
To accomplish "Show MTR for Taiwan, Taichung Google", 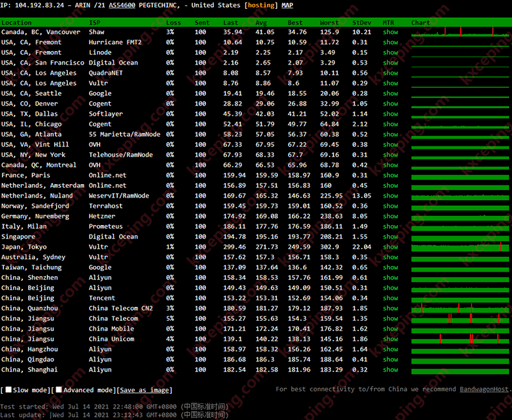I will 390,267.
